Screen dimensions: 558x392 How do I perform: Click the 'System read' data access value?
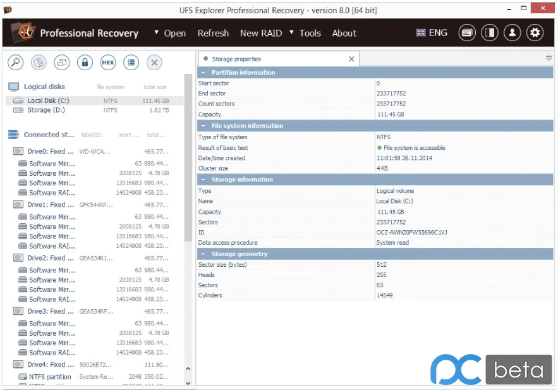392,243
